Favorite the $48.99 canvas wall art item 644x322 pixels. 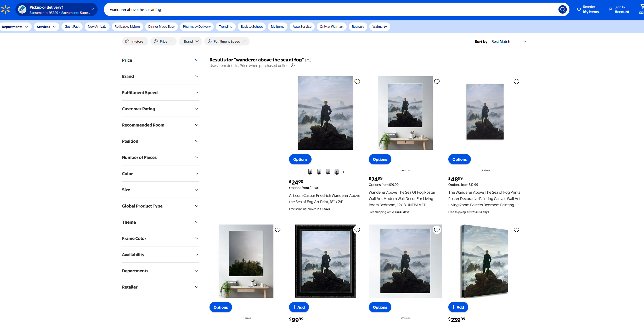pos(516,82)
